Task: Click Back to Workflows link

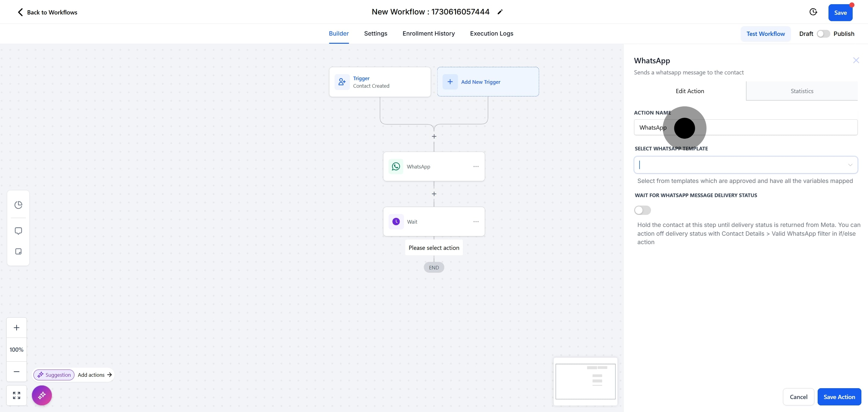Action: (47, 12)
